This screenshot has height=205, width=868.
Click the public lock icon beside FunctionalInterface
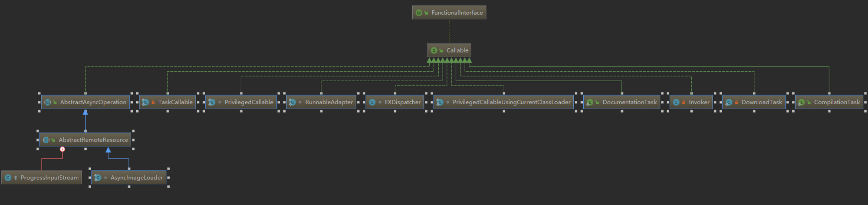pos(426,13)
